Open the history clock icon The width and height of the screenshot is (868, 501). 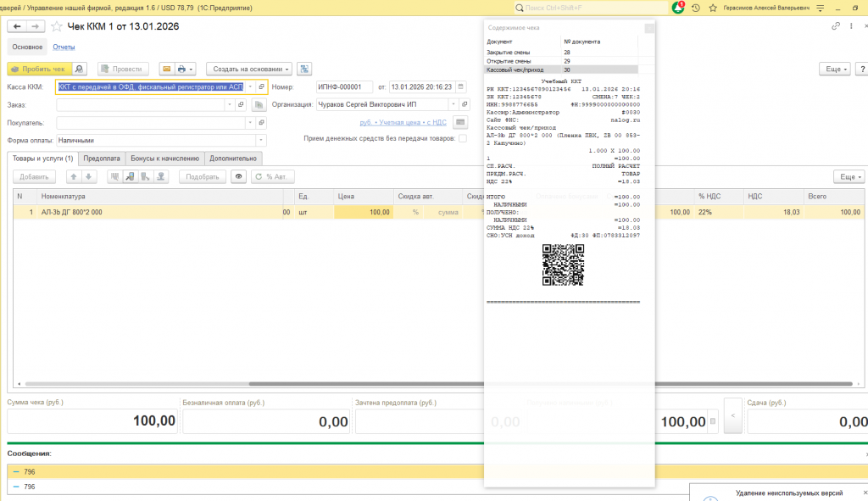pos(696,7)
